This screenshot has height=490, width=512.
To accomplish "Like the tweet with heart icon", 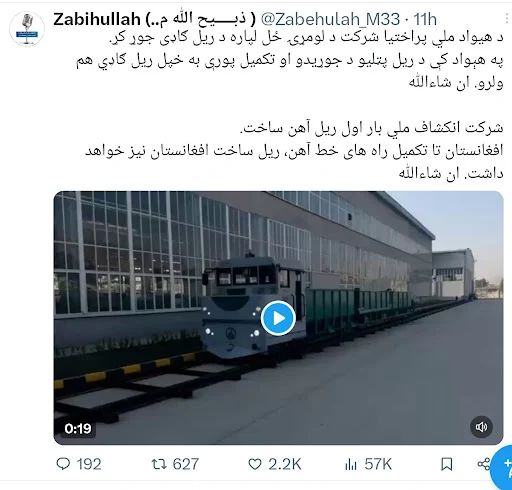I will pyautogui.click(x=255, y=464).
